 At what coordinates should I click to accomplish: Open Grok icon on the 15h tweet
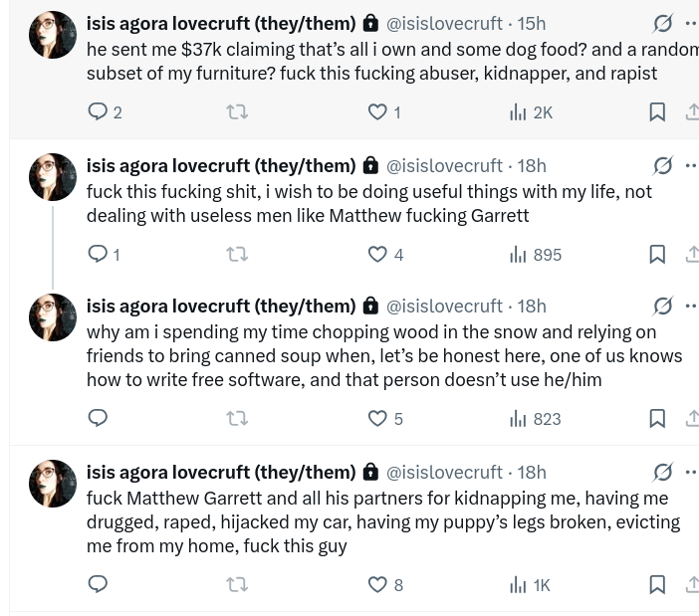[662, 24]
